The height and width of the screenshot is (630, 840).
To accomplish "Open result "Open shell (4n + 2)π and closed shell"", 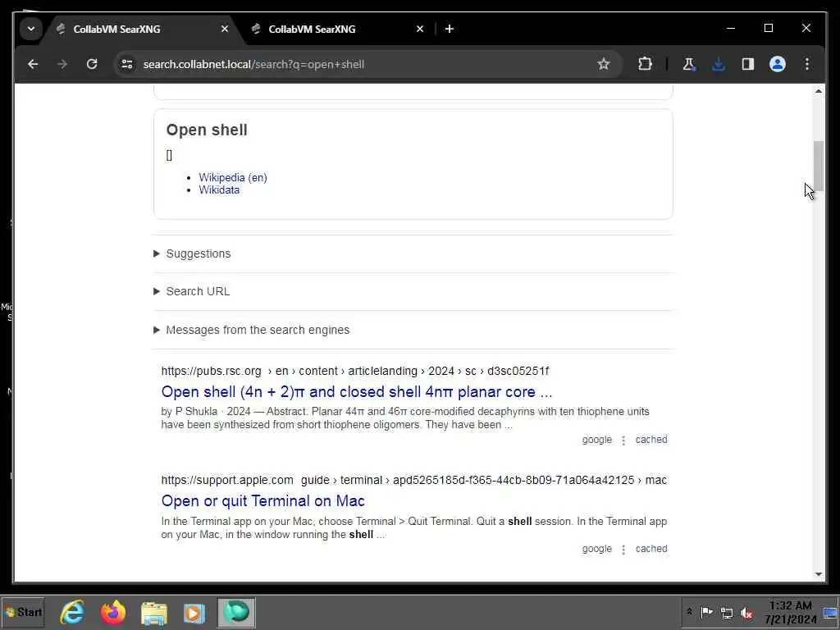I will [x=357, y=391].
